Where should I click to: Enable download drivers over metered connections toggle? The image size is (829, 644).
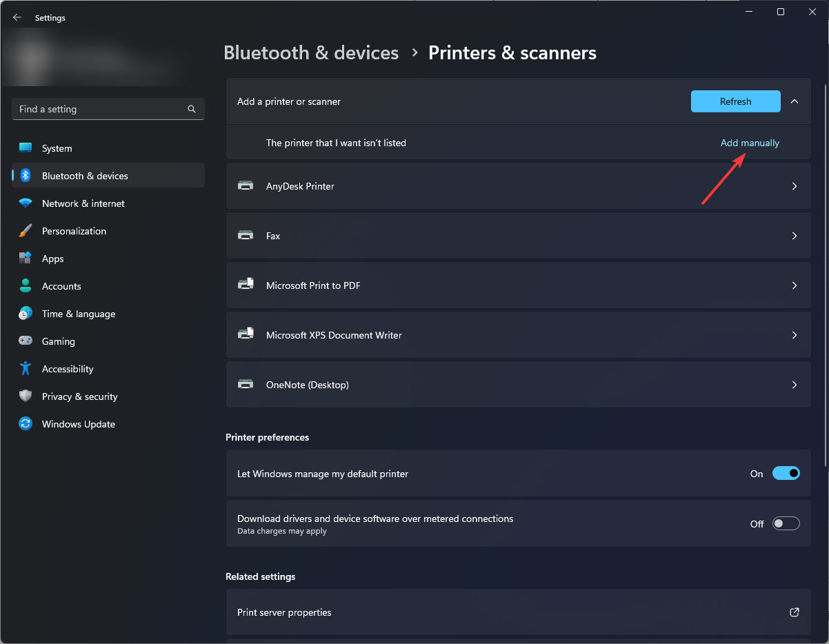tap(786, 524)
